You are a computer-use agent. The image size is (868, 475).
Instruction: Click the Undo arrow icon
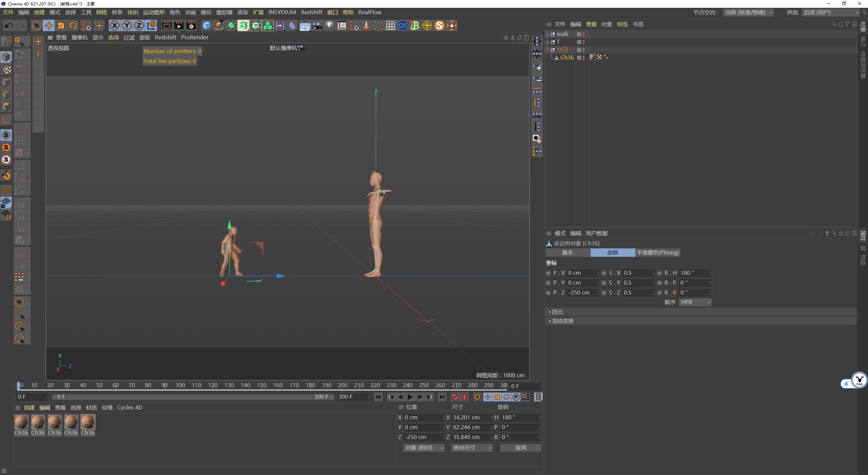[x=9, y=26]
